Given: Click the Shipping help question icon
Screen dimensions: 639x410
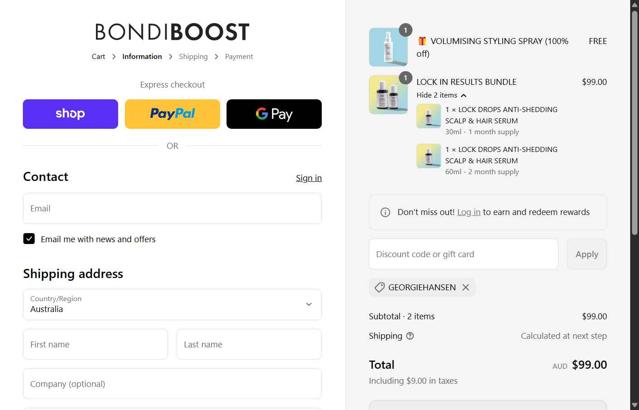Looking at the screenshot, I should [x=410, y=336].
